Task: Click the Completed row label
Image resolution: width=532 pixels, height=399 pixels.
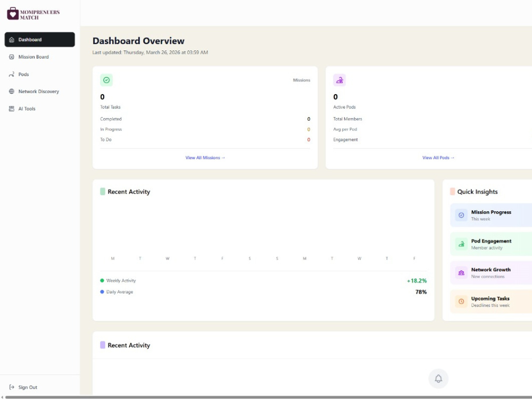Action: coord(111,119)
